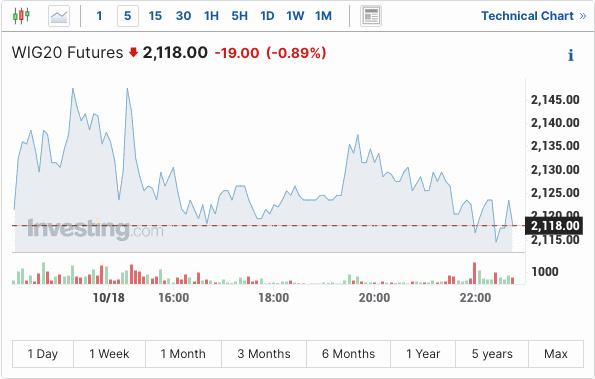The height and width of the screenshot is (379, 595).
Task: Choose the Max range
Action: pyautogui.click(x=556, y=354)
